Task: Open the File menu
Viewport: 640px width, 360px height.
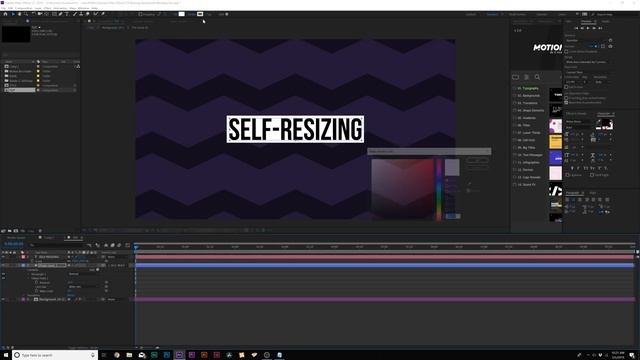Action: click(2, 8)
